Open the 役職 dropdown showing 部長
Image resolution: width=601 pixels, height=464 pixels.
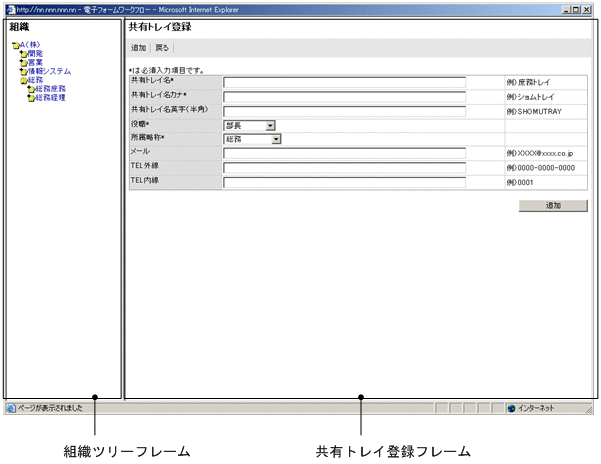click(x=249, y=126)
